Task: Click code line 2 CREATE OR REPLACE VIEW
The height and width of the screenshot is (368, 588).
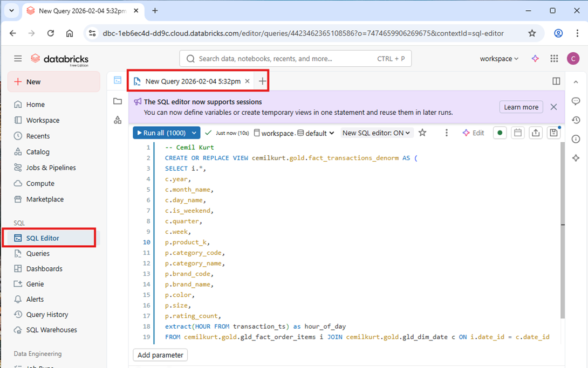Action: 291,158
